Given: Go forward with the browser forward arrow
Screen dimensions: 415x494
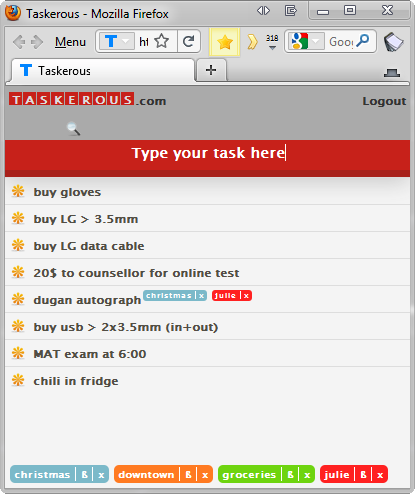Looking at the screenshot, I should point(37,42).
